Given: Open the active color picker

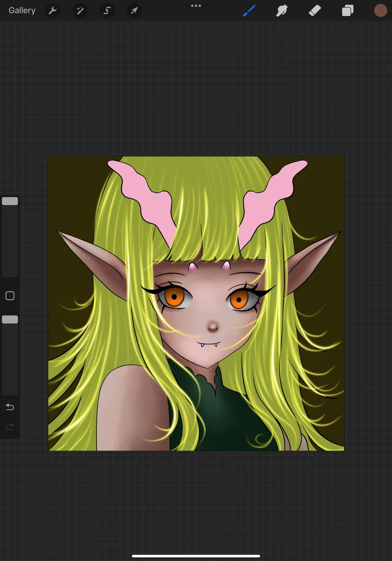Looking at the screenshot, I should 380,11.
